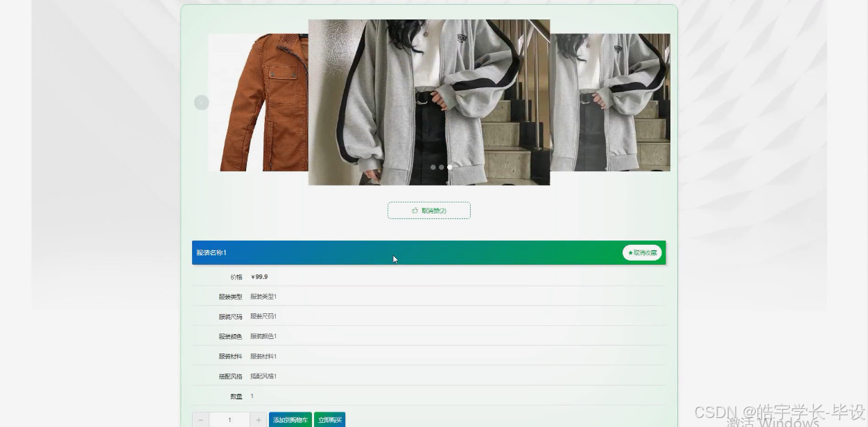868x427 pixels.
Task: Click 添加到购物车 to add item to cart
Action: [290, 419]
